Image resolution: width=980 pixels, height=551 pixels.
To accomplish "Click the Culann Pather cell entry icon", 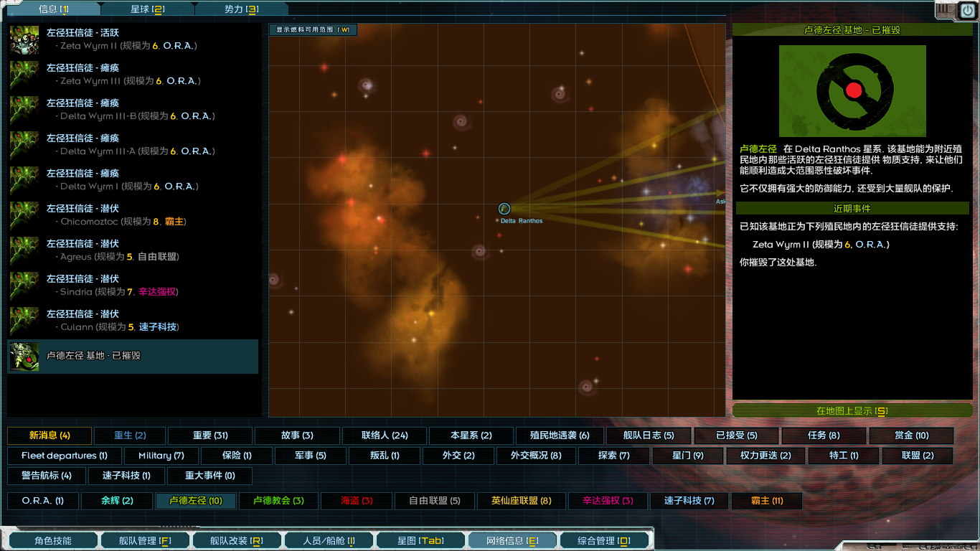I will coord(24,321).
